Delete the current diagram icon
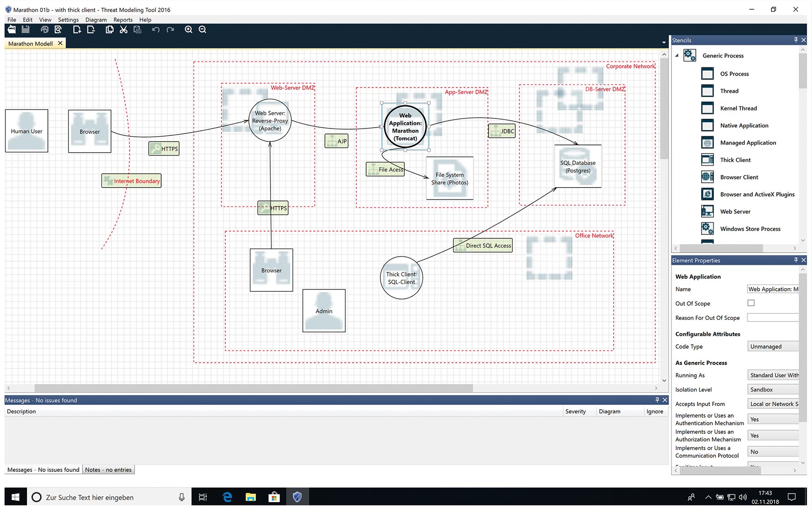The width and height of the screenshot is (812, 510). [91, 30]
